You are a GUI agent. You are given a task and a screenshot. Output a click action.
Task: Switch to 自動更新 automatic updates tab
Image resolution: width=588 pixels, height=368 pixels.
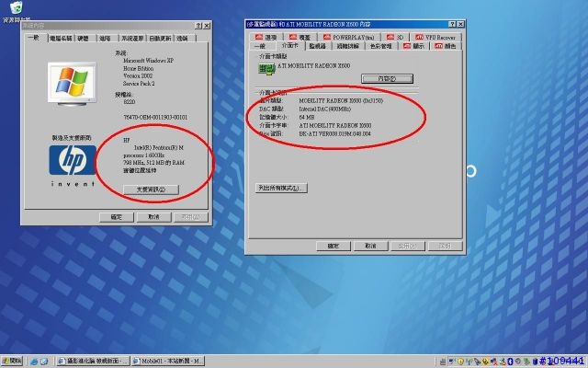(160, 39)
